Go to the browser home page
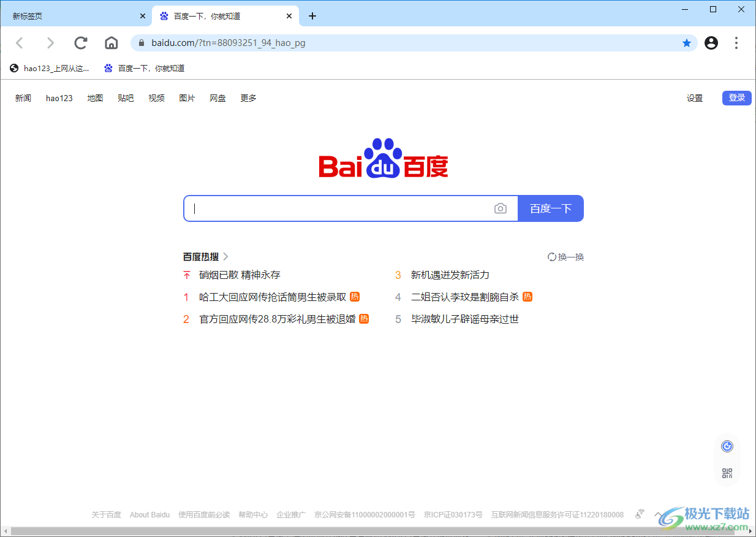Image resolution: width=756 pixels, height=537 pixels. pyautogui.click(x=111, y=43)
